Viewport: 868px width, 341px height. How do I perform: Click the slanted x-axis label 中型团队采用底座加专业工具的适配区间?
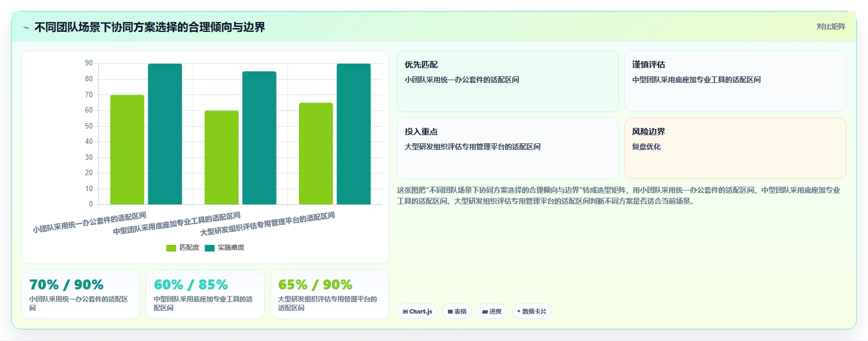(176, 223)
